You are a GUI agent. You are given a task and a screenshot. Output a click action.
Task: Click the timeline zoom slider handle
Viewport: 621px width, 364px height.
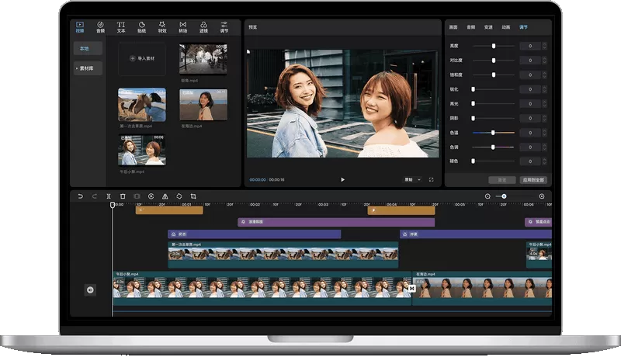(x=504, y=196)
